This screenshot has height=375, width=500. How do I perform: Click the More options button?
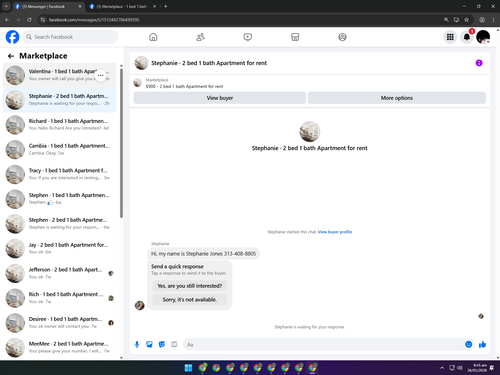coord(397,98)
